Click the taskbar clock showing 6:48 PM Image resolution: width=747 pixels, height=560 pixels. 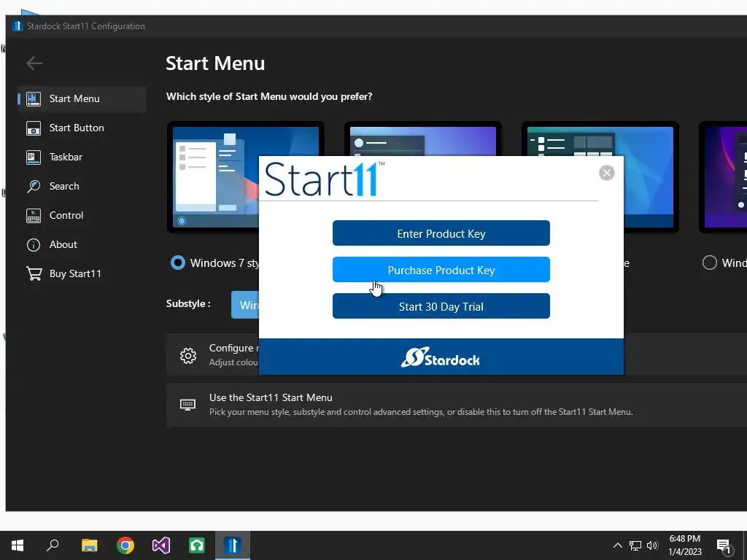[x=684, y=545]
